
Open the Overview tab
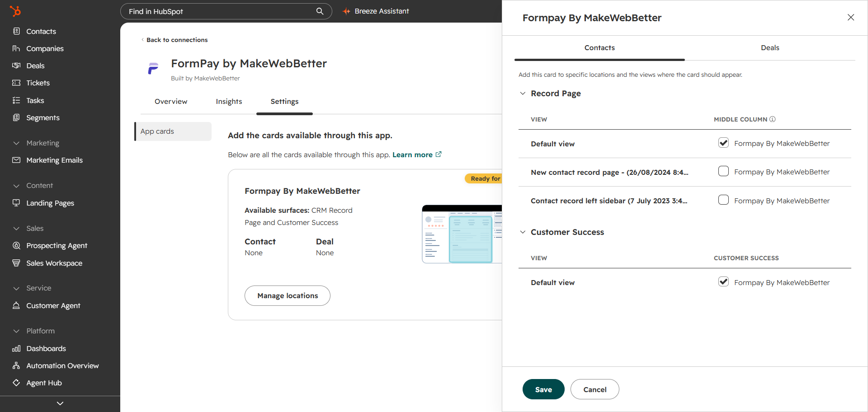pos(171,102)
